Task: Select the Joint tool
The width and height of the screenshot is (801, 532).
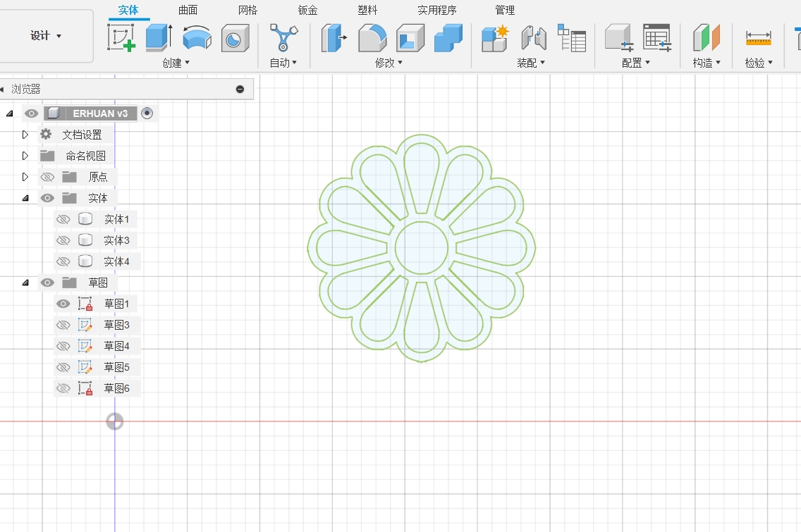Action: (533, 38)
